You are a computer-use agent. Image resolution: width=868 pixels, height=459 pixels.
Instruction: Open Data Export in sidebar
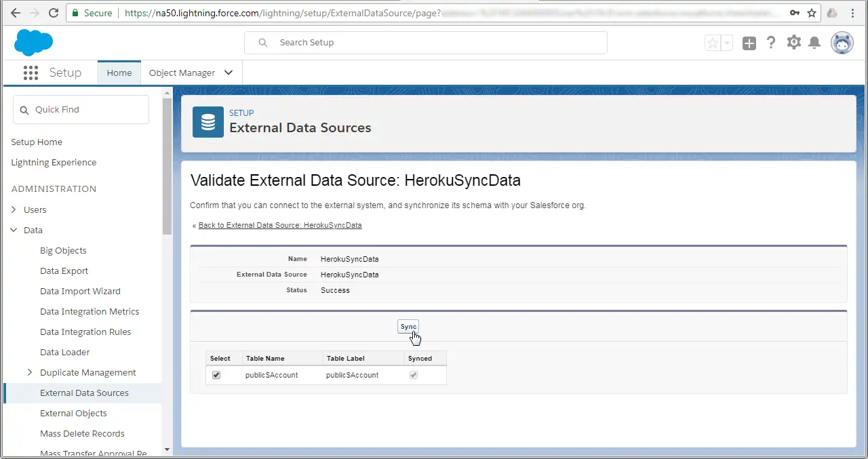[64, 271]
